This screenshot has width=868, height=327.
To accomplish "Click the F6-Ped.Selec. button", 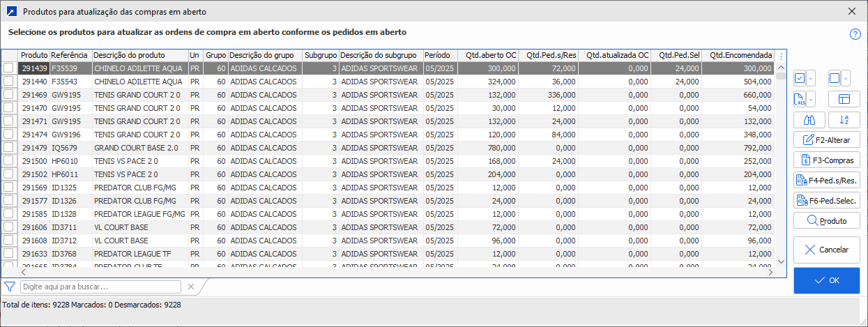I will point(827,201).
